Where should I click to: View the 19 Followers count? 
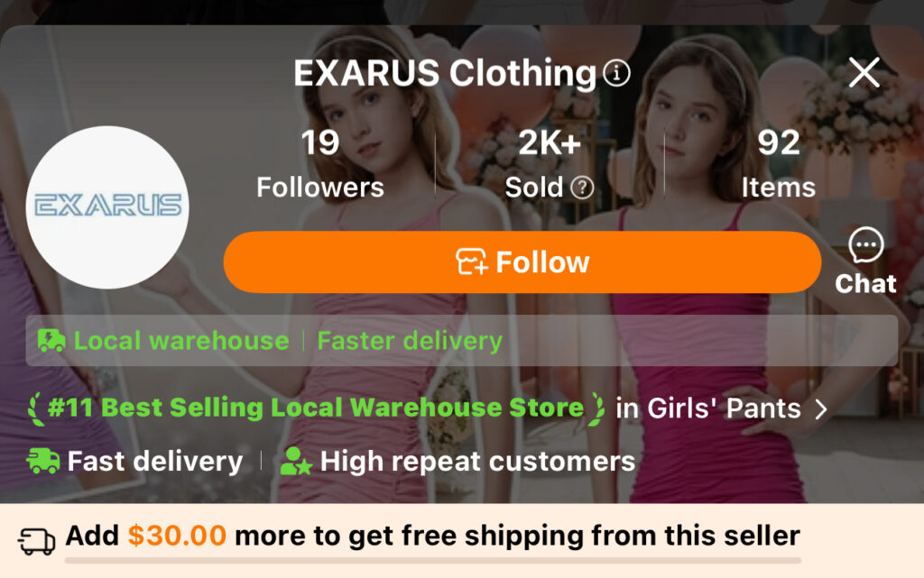320,163
